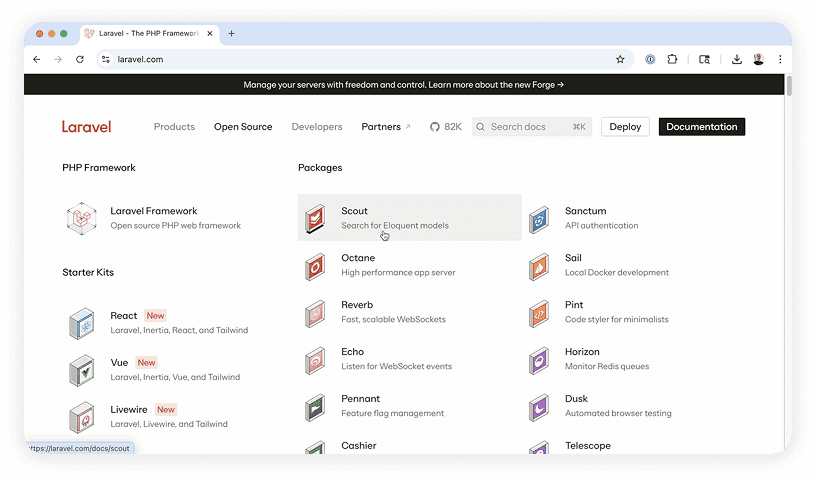This screenshot has height=480, width=816.
Task: Bookmark this page with the star icon
Action: point(620,59)
